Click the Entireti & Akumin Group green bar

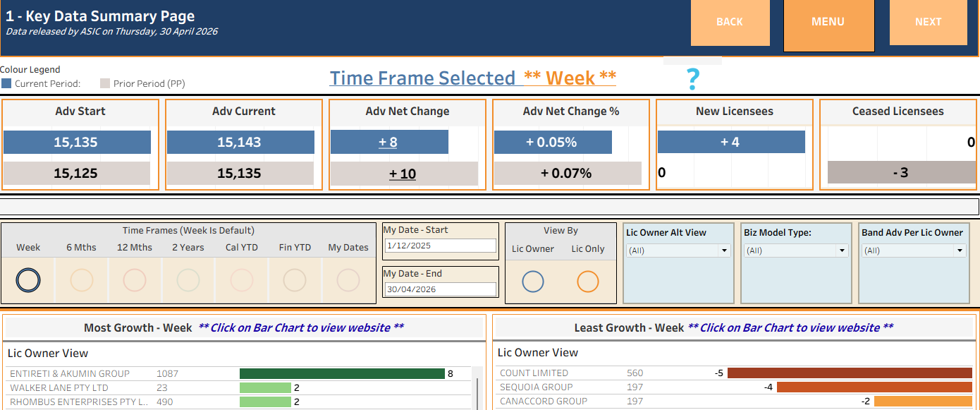click(x=342, y=373)
